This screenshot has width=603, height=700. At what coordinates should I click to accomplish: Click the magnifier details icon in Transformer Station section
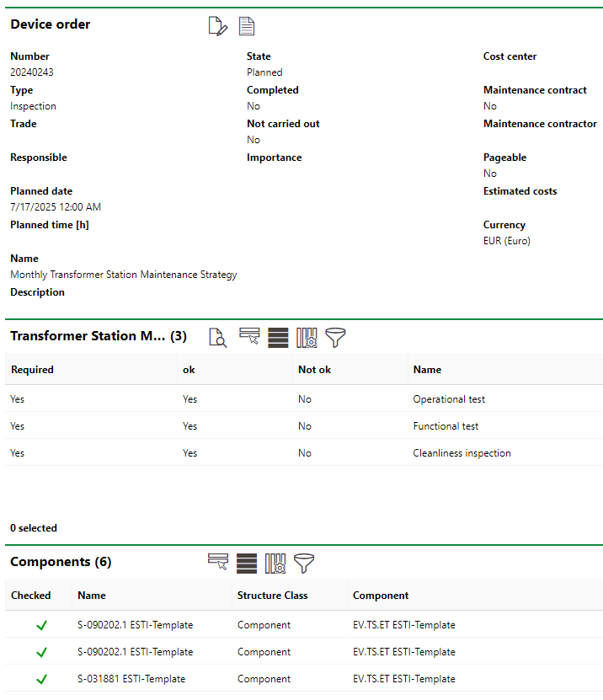(218, 338)
